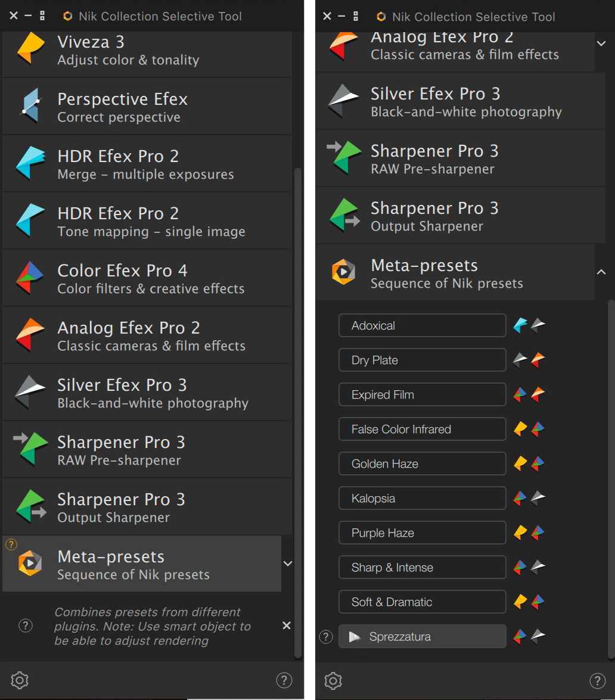The image size is (615, 700).
Task: Toggle the play indicator on Sprezzatura preset
Action: tap(356, 636)
